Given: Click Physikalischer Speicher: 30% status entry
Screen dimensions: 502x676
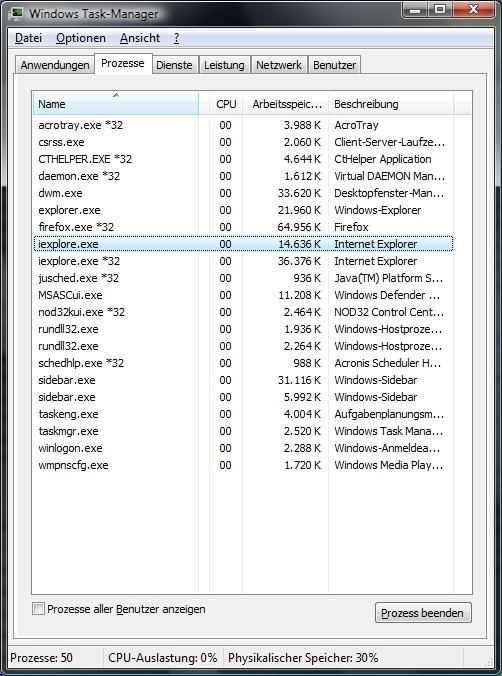Looking at the screenshot, I should tap(303, 658).
